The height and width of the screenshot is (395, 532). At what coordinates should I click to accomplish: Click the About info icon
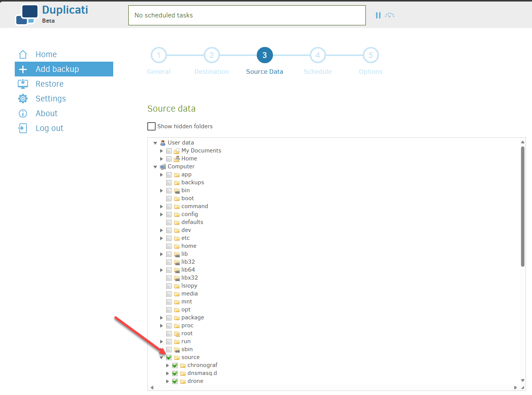tap(23, 113)
